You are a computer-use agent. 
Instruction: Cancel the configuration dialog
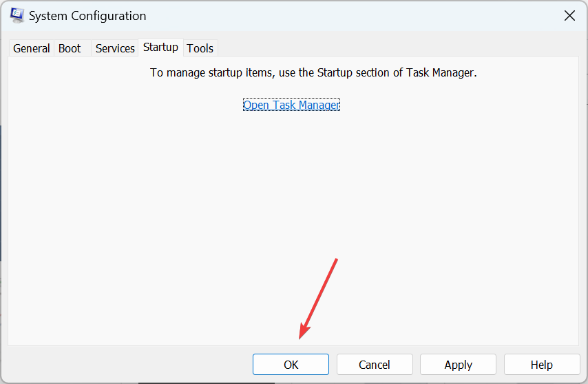click(375, 365)
